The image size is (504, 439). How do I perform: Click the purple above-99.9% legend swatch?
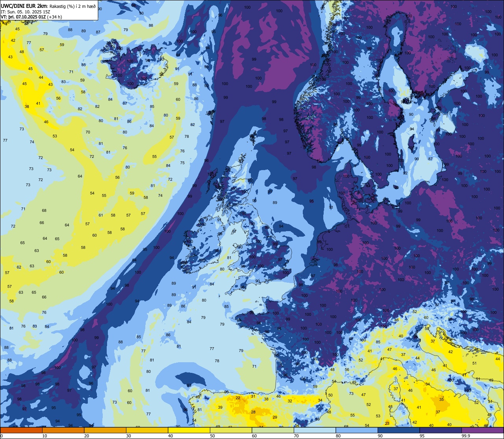point(482,430)
